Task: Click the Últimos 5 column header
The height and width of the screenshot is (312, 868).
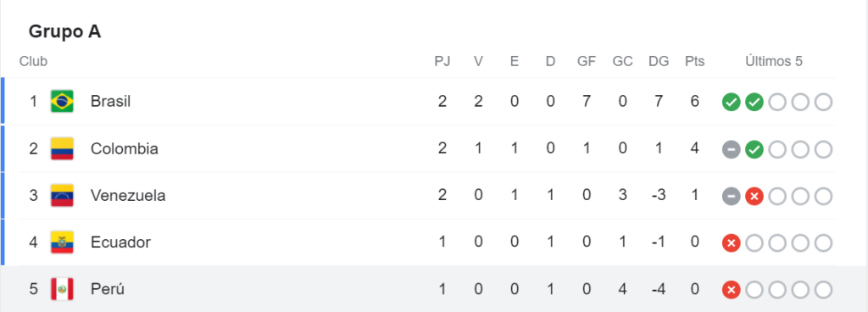Action: [x=774, y=61]
